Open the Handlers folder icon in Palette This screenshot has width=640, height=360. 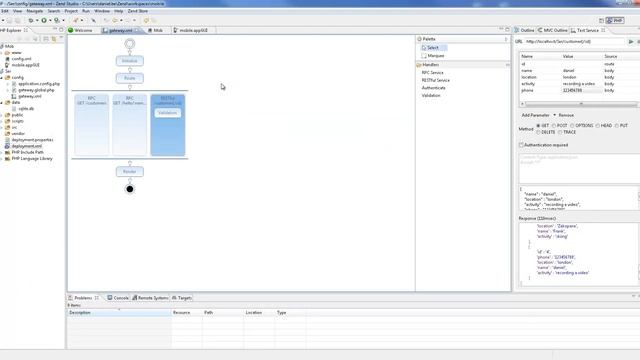[419, 65]
